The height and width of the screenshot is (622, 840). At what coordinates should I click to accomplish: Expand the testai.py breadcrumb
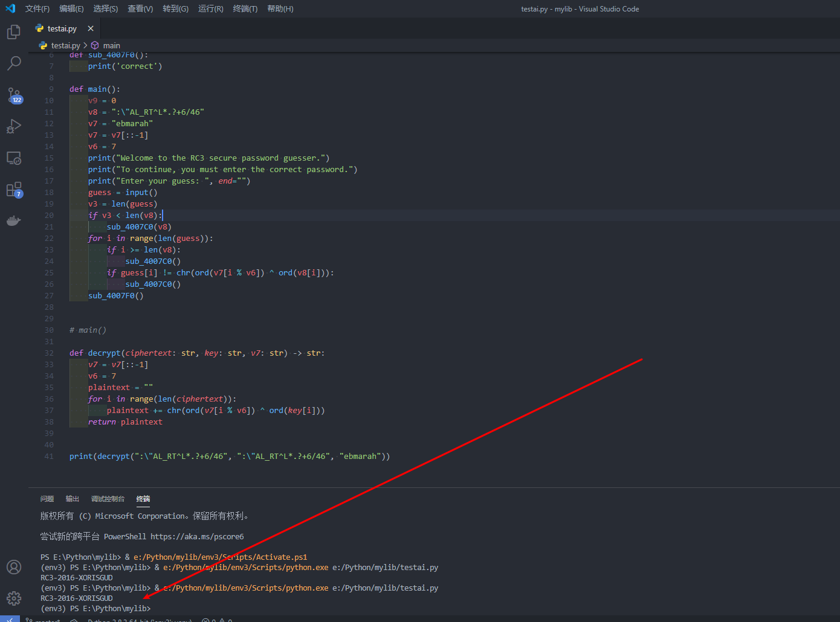coord(65,46)
